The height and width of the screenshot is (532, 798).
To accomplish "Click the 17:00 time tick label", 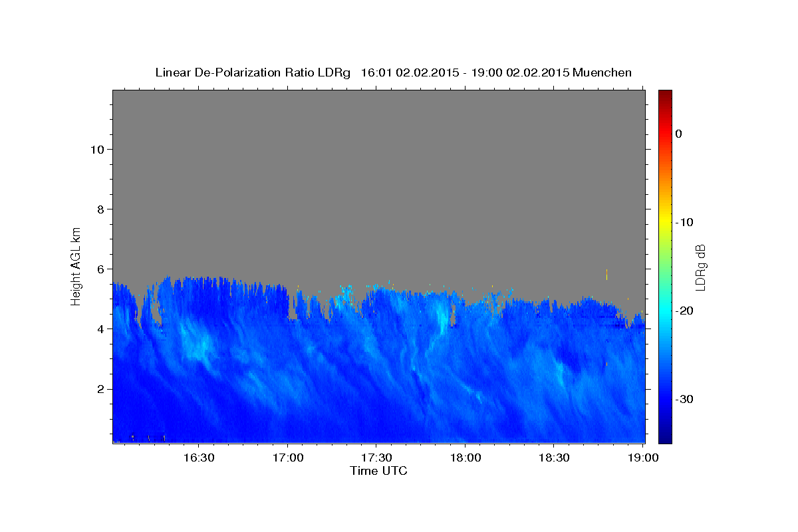I will click(x=287, y=458).
